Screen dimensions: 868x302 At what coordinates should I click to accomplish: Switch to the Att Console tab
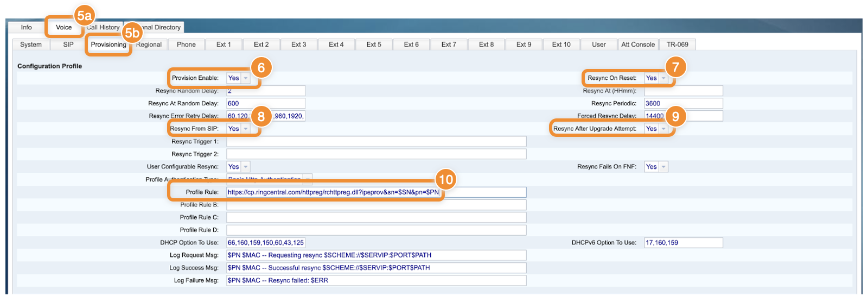(x=637, y=45)
